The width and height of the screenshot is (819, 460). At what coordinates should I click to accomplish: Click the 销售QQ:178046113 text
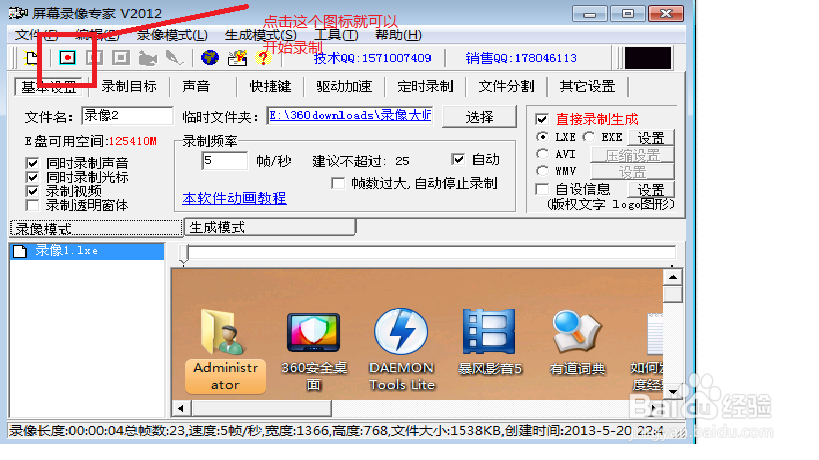(x=521, y=58)
